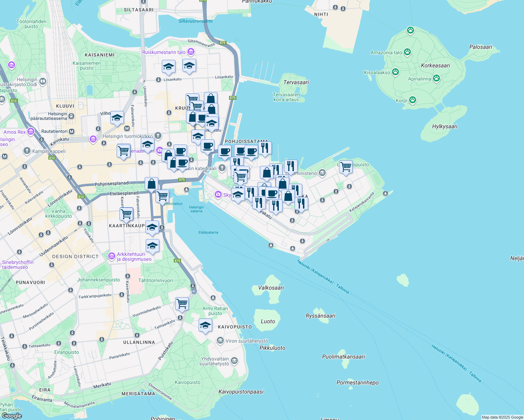The width and height of the screenshot is (524, 420).
Task: Open the library book icon at Oodi
Action: (x=42, y=81)
